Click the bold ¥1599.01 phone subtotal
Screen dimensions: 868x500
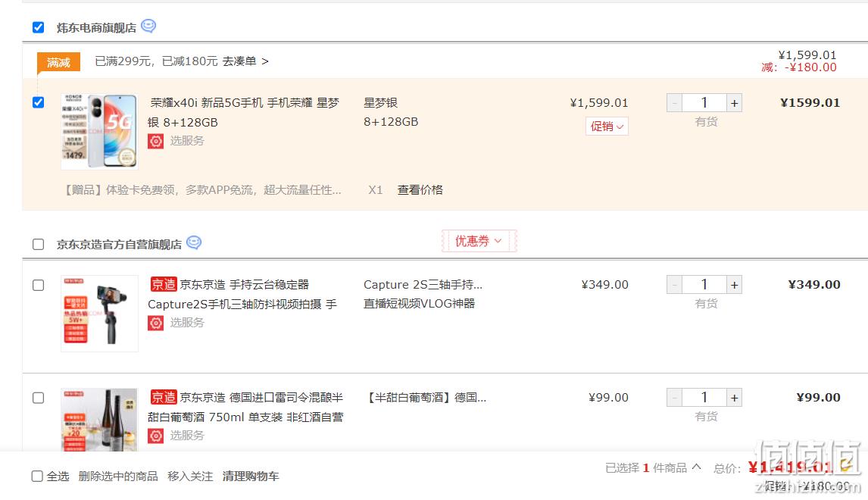810,103
